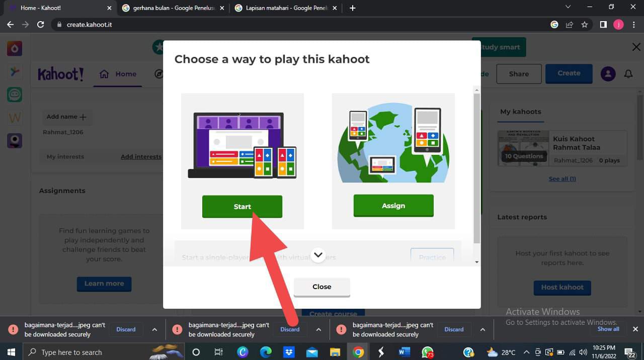Viewport: 644px width, 360px height.
Task: Open the Mail app from the taskbar
Action: 312,352
